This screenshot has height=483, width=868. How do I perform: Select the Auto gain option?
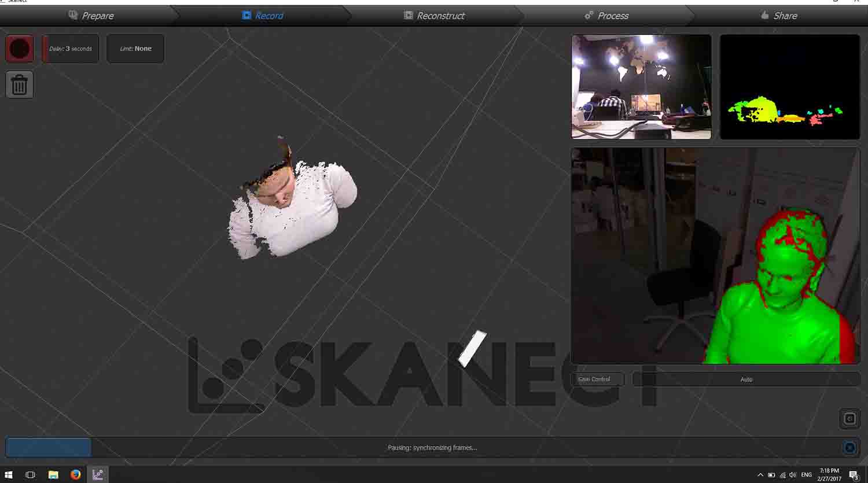[746, 379]
